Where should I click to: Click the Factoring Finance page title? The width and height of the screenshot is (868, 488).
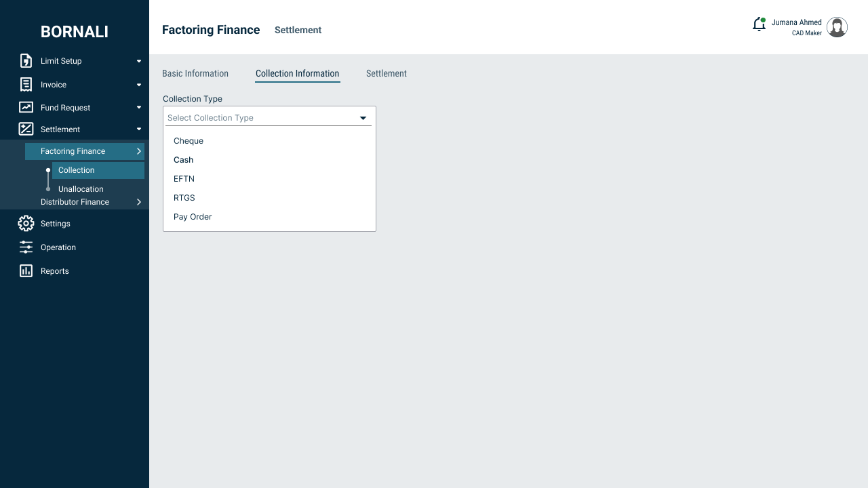(211, 30)
